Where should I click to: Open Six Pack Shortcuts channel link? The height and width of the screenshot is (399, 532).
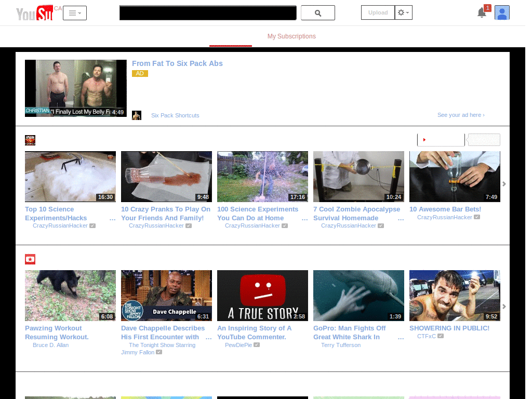pyautogui.click(x=175, y=115)
